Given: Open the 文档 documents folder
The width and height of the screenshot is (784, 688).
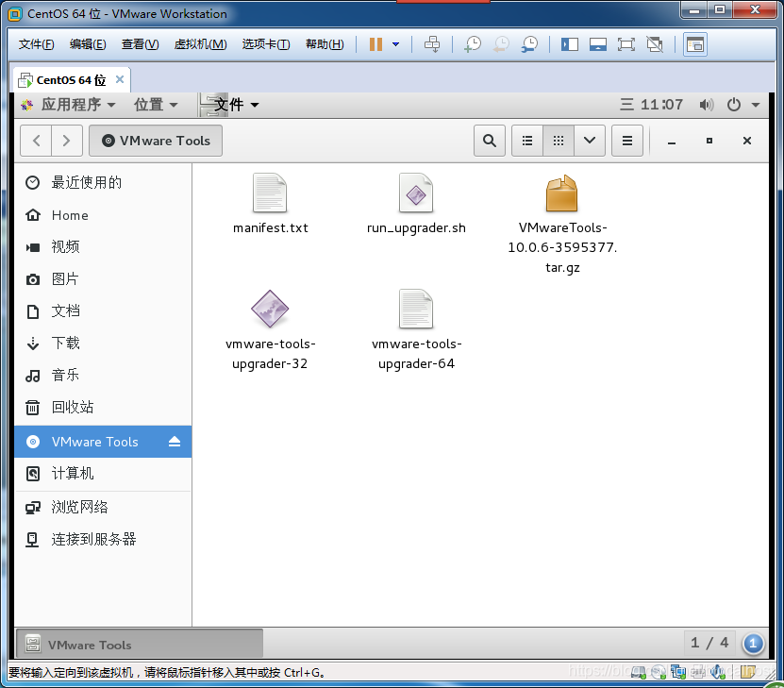Looking at the screenshot, I should (103, 311).
